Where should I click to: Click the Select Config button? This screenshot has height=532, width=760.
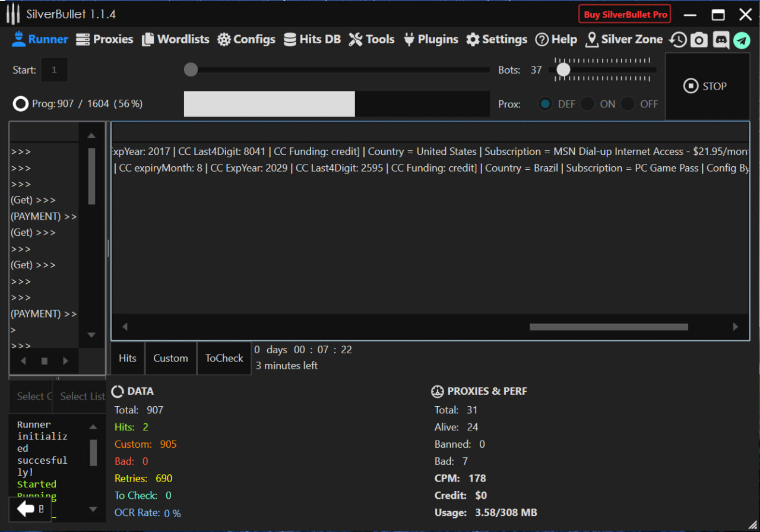point(30,396)
